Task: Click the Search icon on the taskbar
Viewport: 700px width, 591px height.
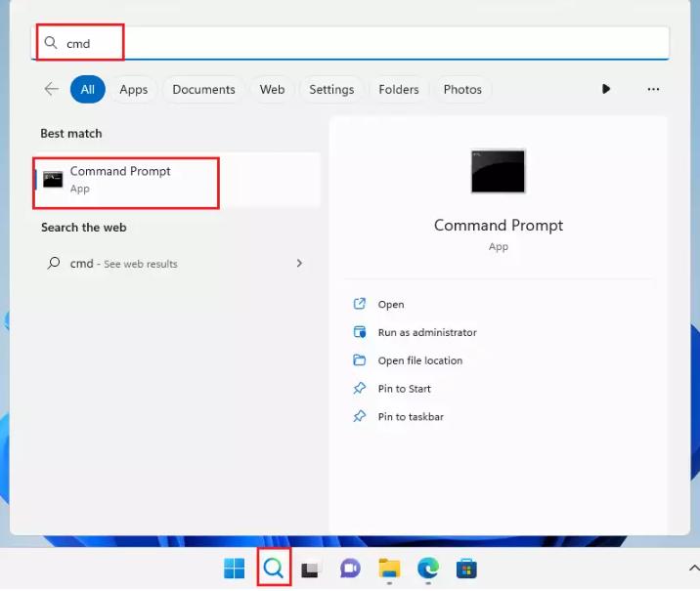Action: (274, 568)
